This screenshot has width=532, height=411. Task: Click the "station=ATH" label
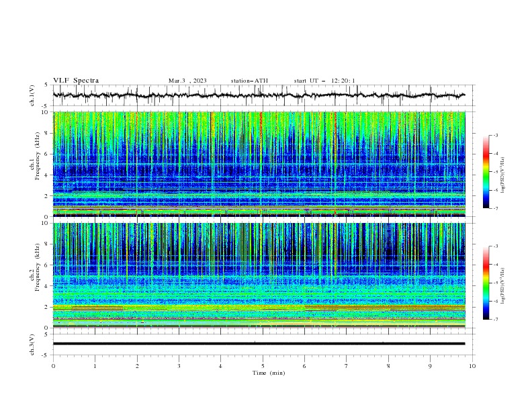pyautogui.click(x=249, y=81)
